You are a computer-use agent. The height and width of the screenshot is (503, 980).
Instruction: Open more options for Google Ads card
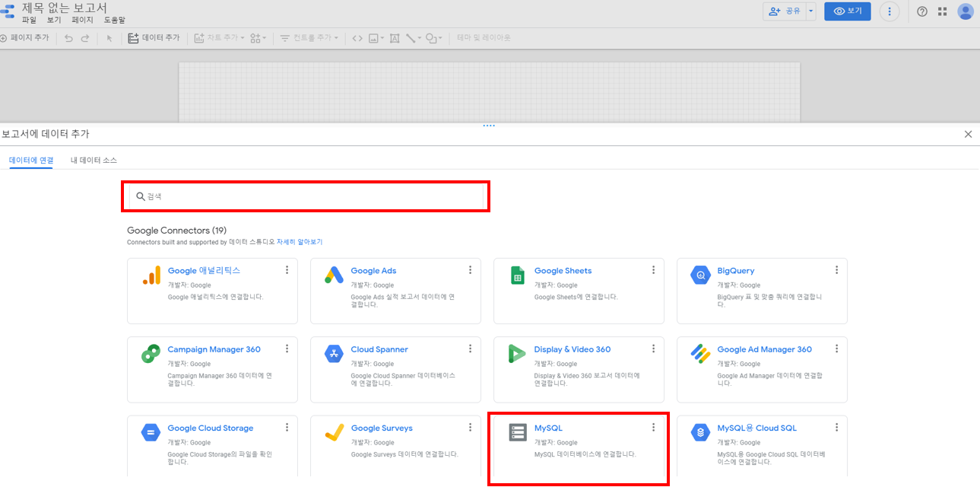coord(470,270)
